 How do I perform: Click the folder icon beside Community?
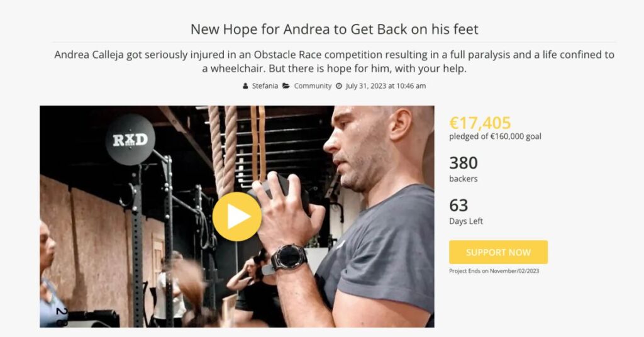click(x=286, y=86)
